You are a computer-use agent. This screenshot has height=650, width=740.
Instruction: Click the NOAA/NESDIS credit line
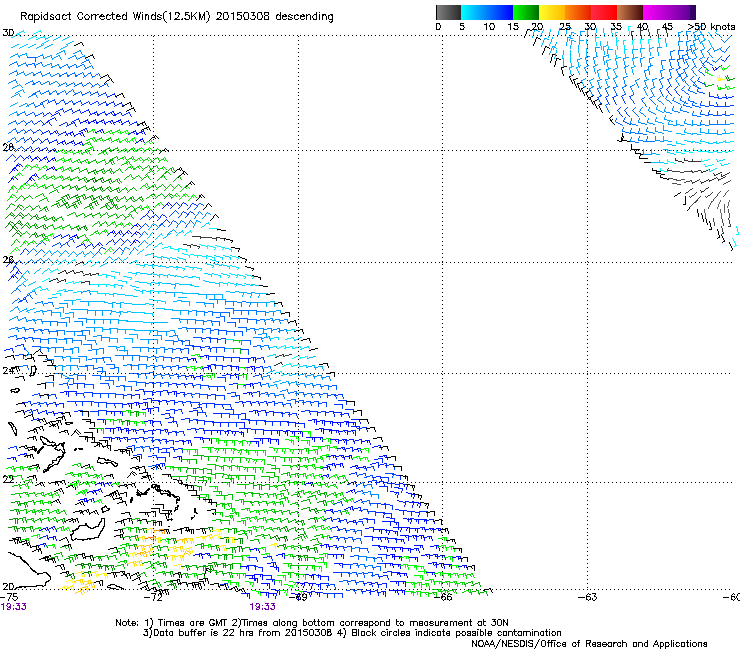pos(589,644)
